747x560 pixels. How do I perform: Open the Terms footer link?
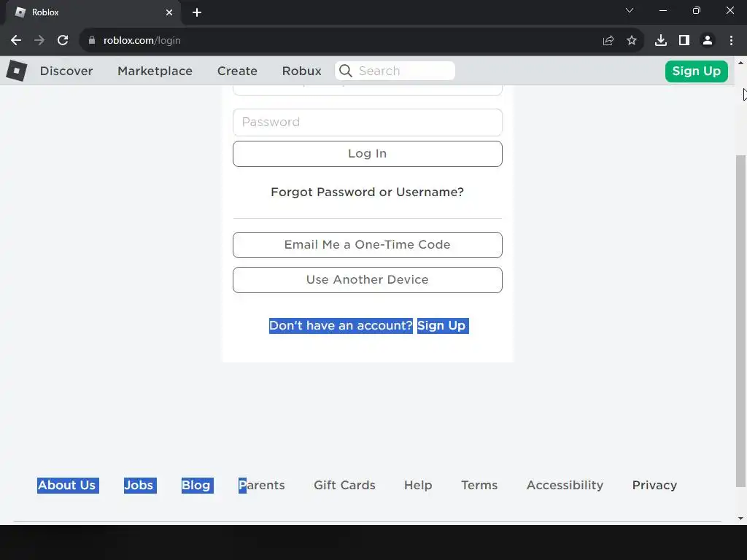(x=479, y=485)
